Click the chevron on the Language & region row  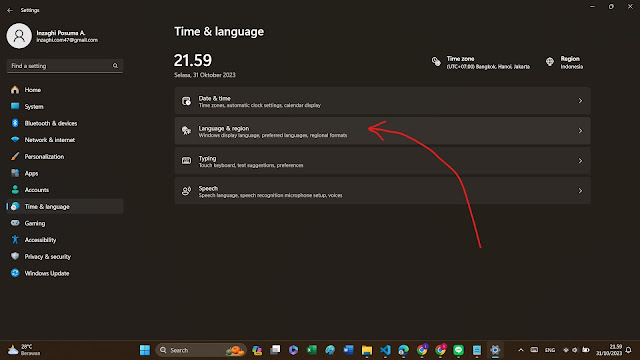click(x=580, y=131)
